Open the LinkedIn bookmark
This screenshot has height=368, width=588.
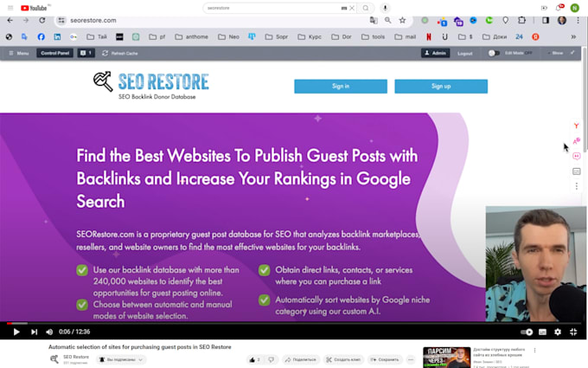click(x=57, y=36)
